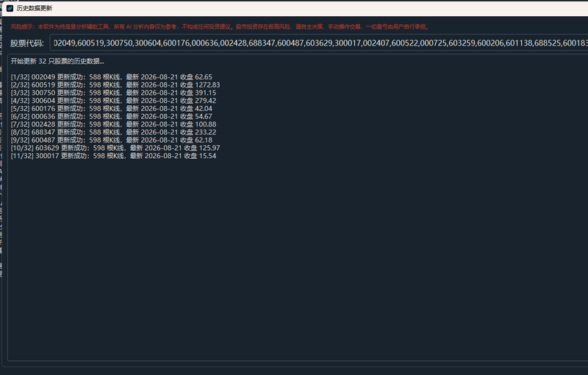Click the stock code input field
The height and width of the screenshot is (375, 588).
[319, 43]
